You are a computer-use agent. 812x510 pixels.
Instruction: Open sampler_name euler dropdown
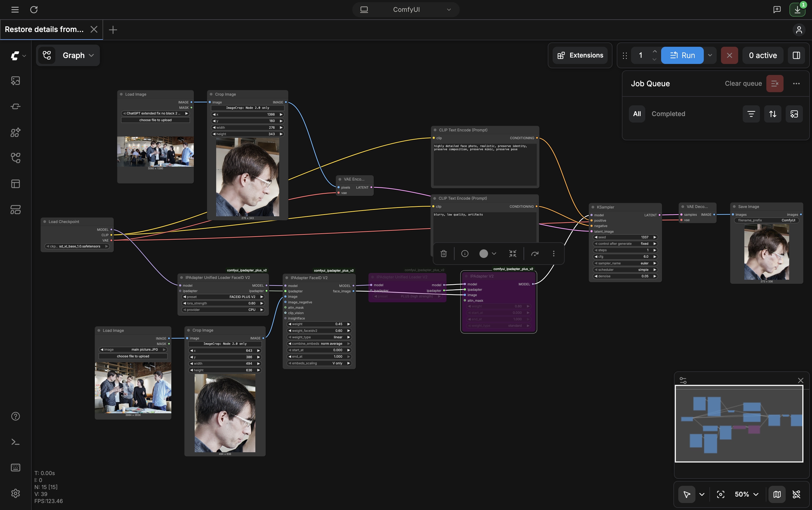click(625, 263)
